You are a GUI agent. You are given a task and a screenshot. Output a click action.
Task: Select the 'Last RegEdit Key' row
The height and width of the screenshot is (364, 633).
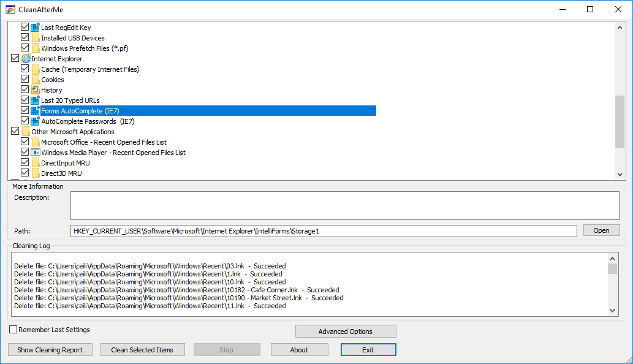66,28
